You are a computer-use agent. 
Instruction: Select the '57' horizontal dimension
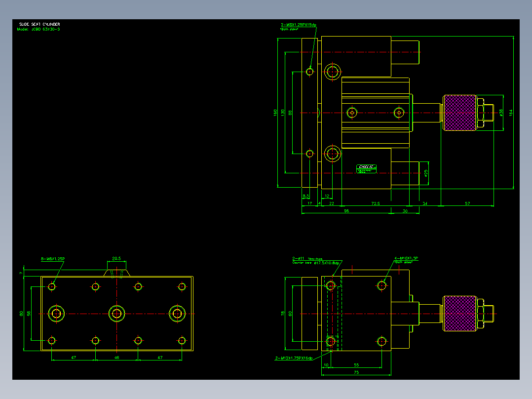coord(467,203)
